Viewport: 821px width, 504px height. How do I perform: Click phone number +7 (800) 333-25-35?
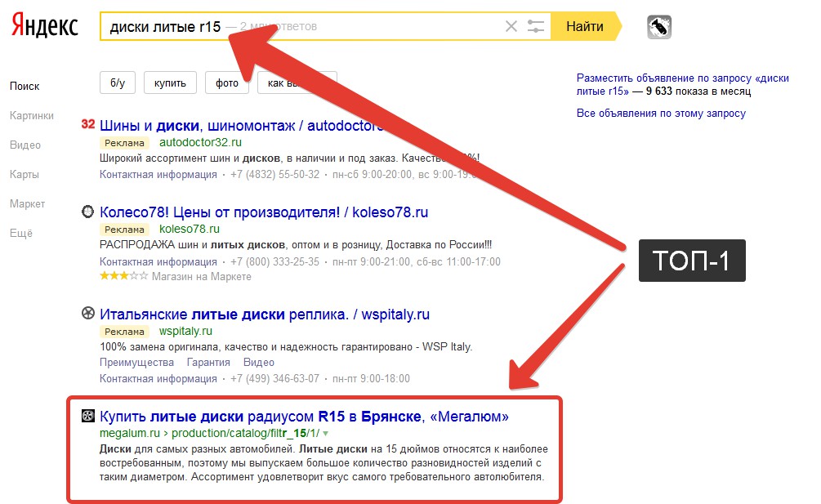[274, 261]
